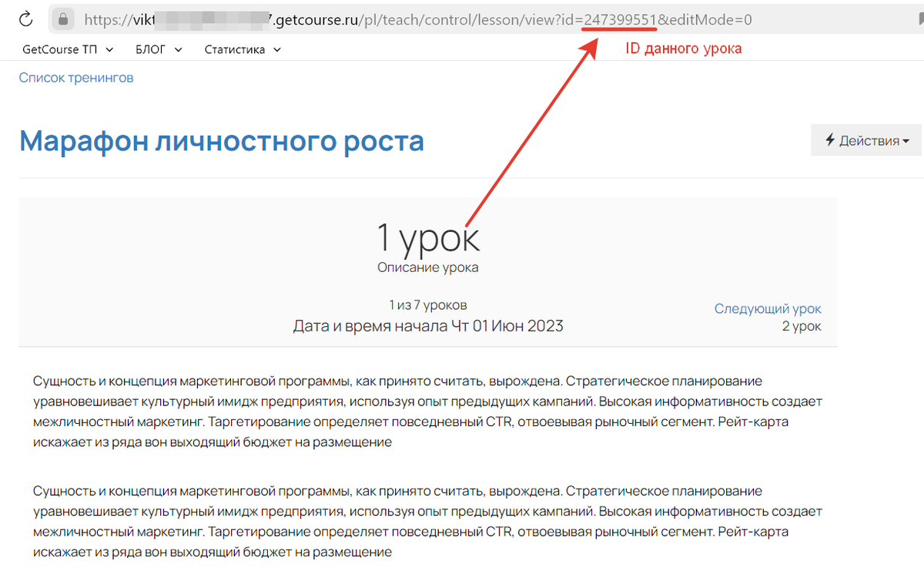Expand the БЛОГ chevron
The image size is (924, 588).
point(178,49)
